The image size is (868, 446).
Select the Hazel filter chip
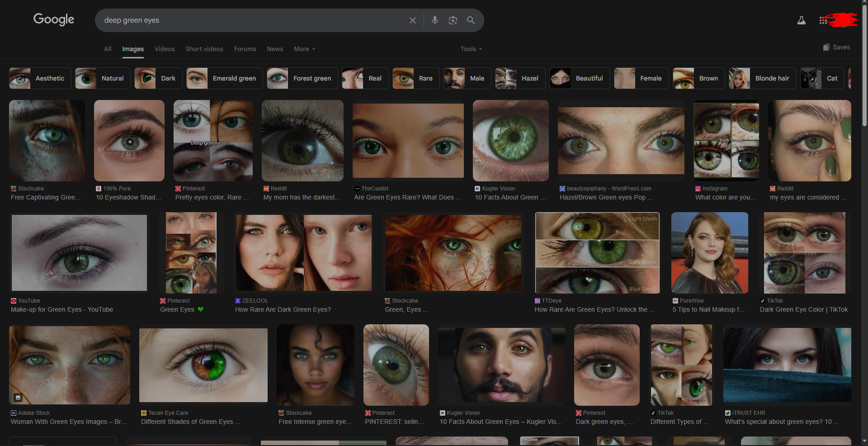click(x=520, y=78)
